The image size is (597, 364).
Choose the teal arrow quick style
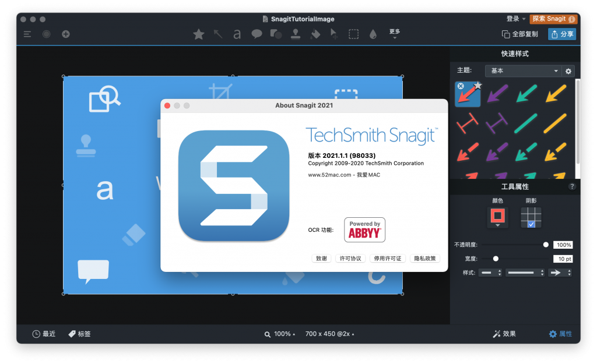click(526, 94)
